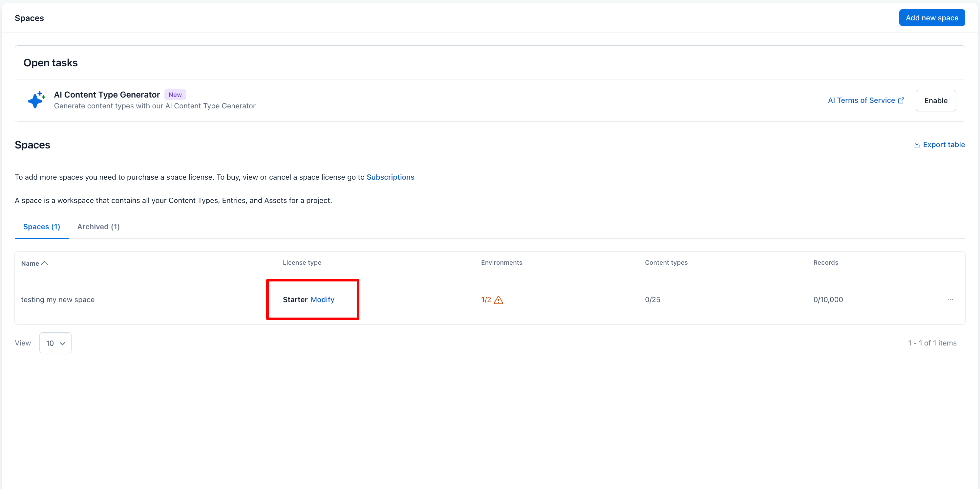Open the three-dot row actions menu
Viewport: 980px width, 489px height.
tap(950, 300)
